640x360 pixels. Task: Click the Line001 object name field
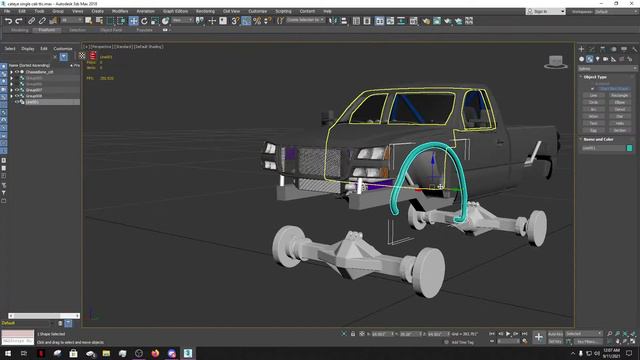[603, 148]
